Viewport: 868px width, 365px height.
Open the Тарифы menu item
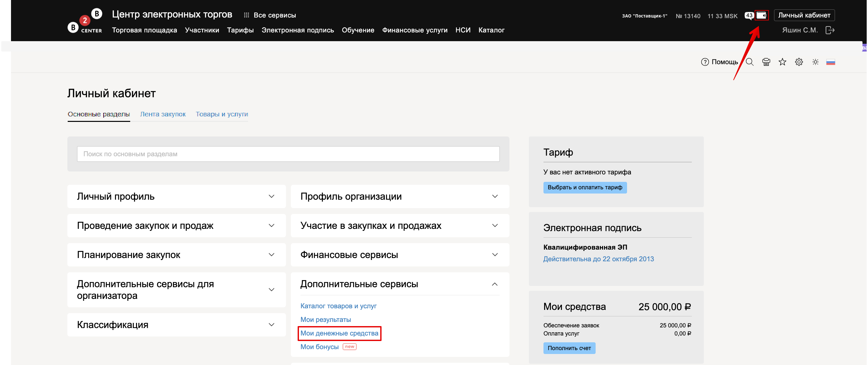click(x=240, y=30)
